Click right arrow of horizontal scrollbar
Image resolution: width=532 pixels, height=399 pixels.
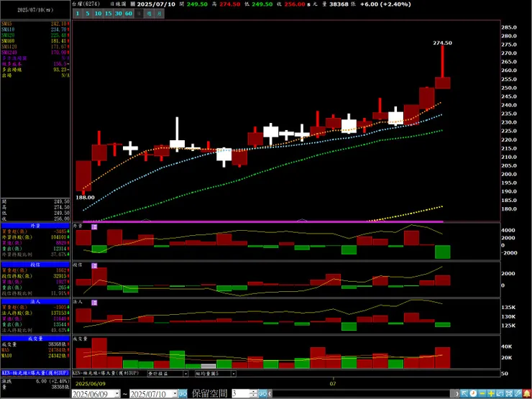[x=458, y=393]
